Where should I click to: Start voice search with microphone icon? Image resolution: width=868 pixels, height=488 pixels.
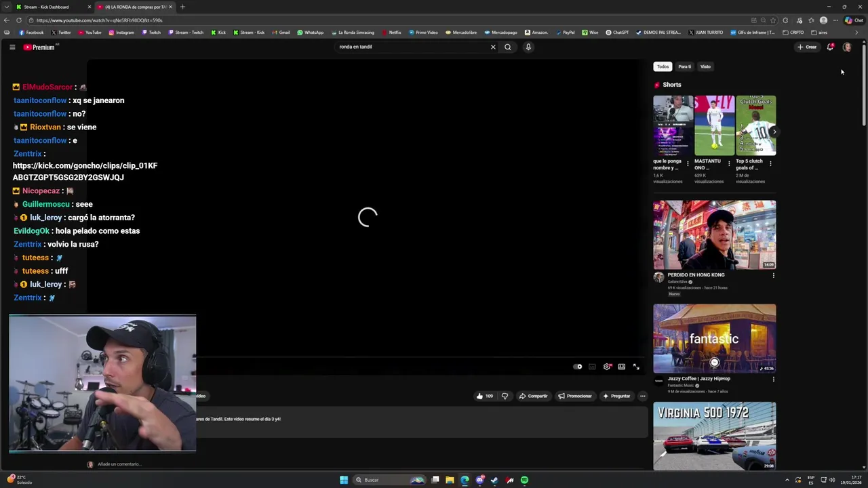tap(528, 47)
